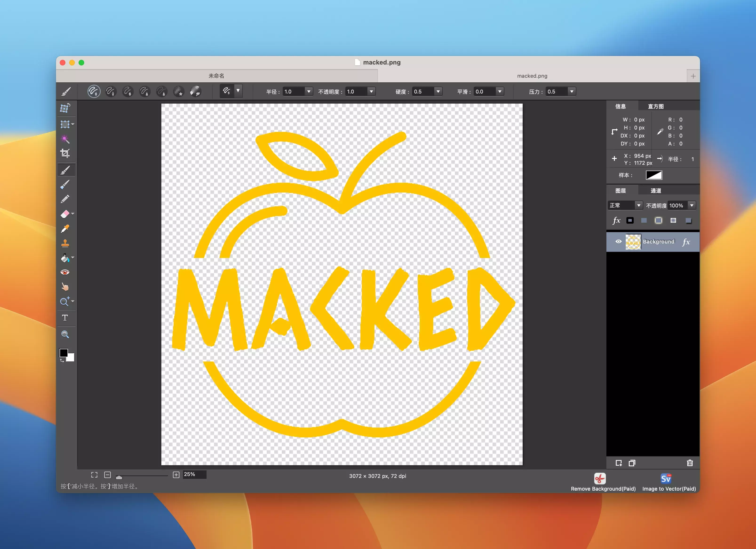Screen dimensions: 756x549
Task: Swap foreground and background colors
Action: 62,361
